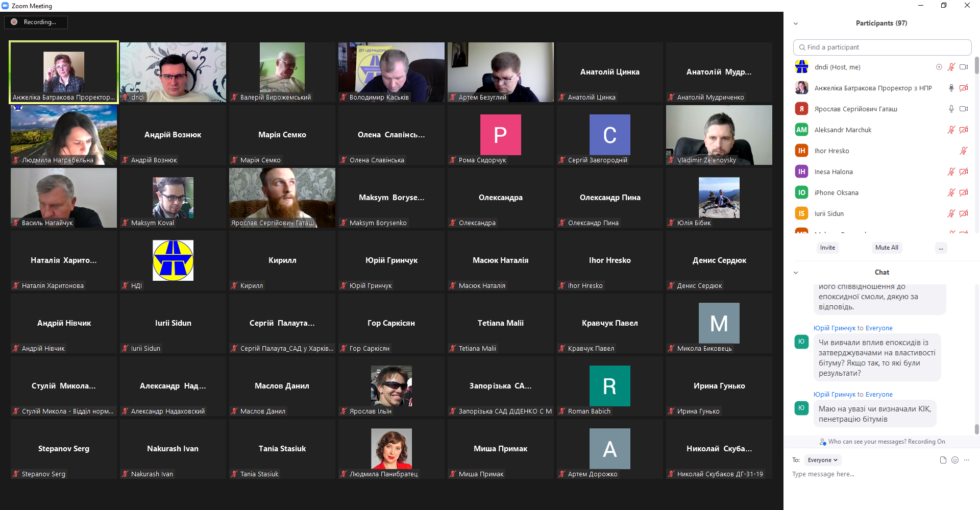Open the chat more options ellipsis

click(x=967, y=460)
